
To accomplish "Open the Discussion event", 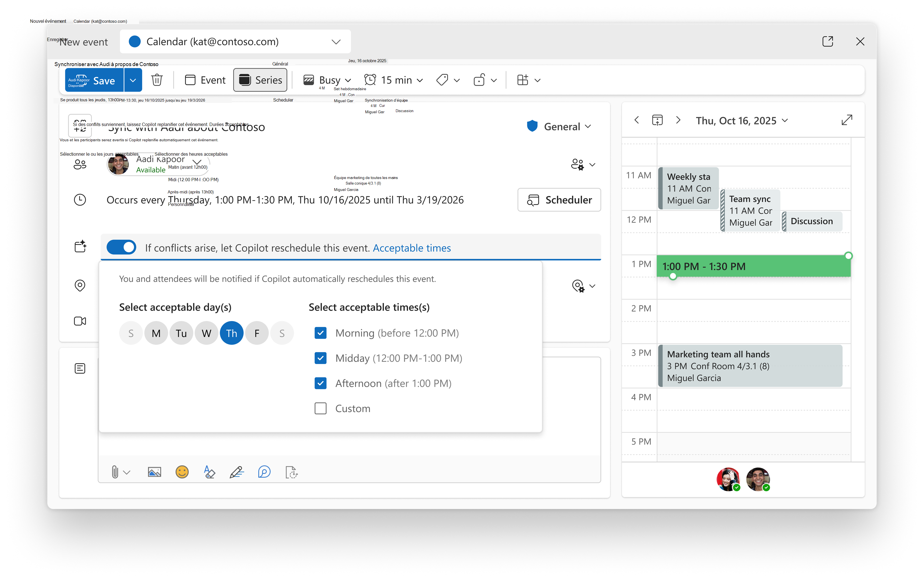I will [x=812, y=221].
